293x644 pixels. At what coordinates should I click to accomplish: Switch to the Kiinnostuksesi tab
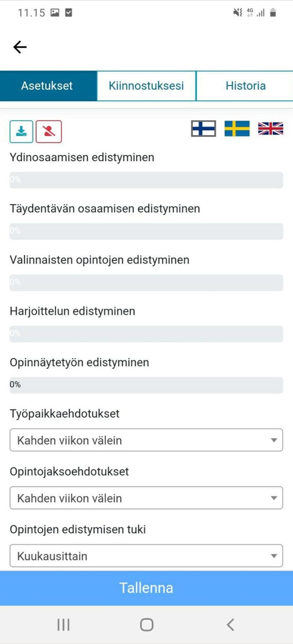pyautogui.click(x=146, y=85)
